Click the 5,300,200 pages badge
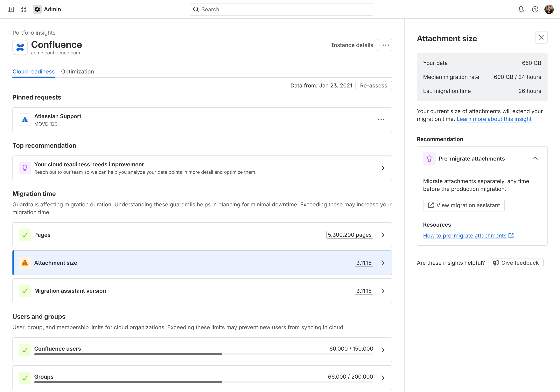The image size is (560, 392). [x=350, y=235]
